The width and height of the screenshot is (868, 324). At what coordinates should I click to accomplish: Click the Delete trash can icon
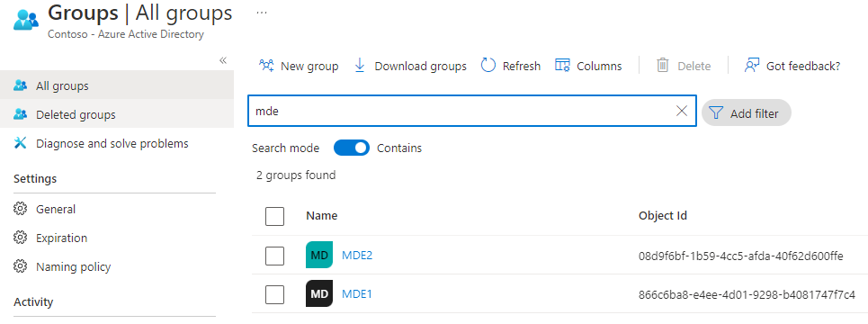tap(663, 66)
